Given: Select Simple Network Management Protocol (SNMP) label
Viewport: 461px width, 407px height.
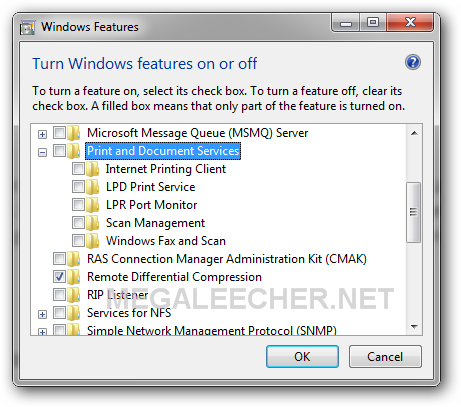Looking at the screenshot, I should point(212,330).
